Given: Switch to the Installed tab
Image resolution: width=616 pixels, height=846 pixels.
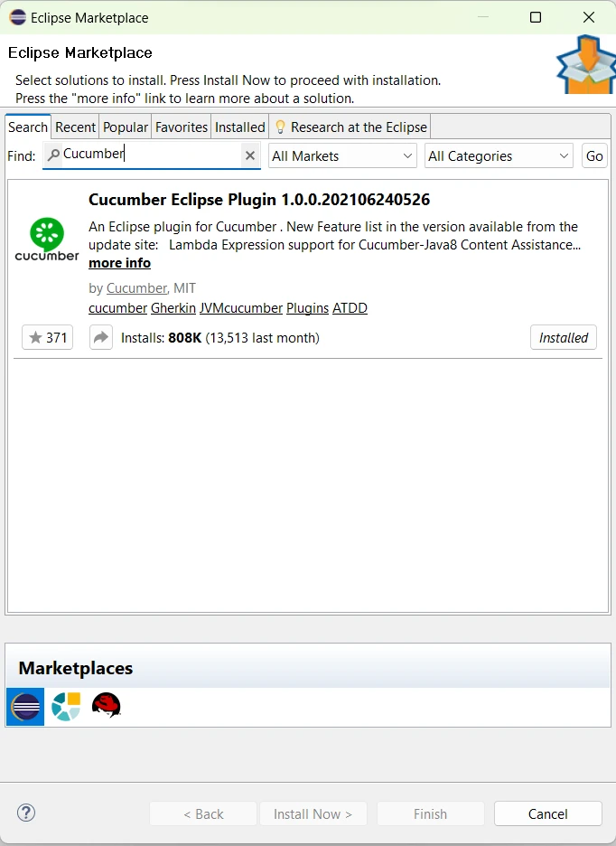Looking at the screenshot, I should [240, 127].
